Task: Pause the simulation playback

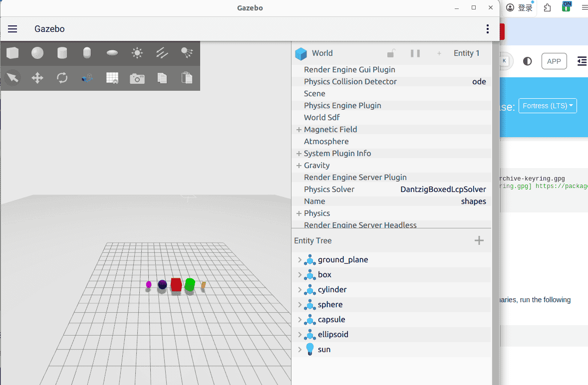Action: (x=415, y=53)
